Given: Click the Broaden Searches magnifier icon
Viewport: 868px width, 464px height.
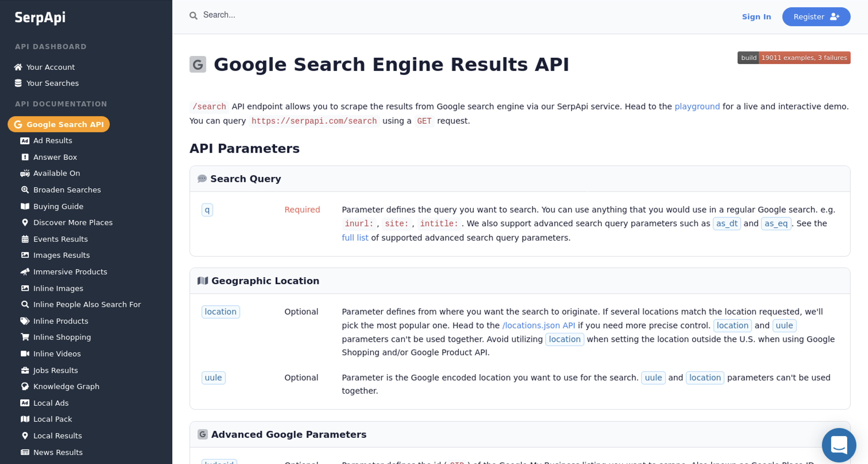Looking at the screenshot, I should pyautogui.click(x=25, y=190).
